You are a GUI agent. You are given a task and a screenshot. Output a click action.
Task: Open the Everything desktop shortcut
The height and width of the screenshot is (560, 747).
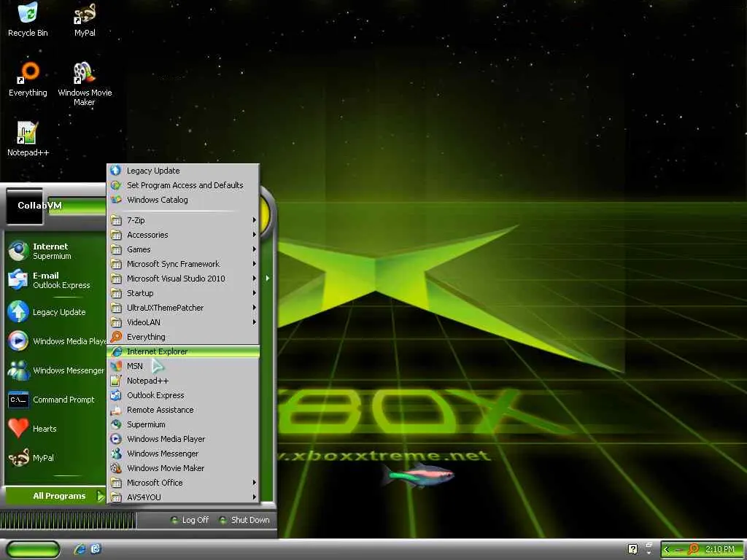point(28,79)
